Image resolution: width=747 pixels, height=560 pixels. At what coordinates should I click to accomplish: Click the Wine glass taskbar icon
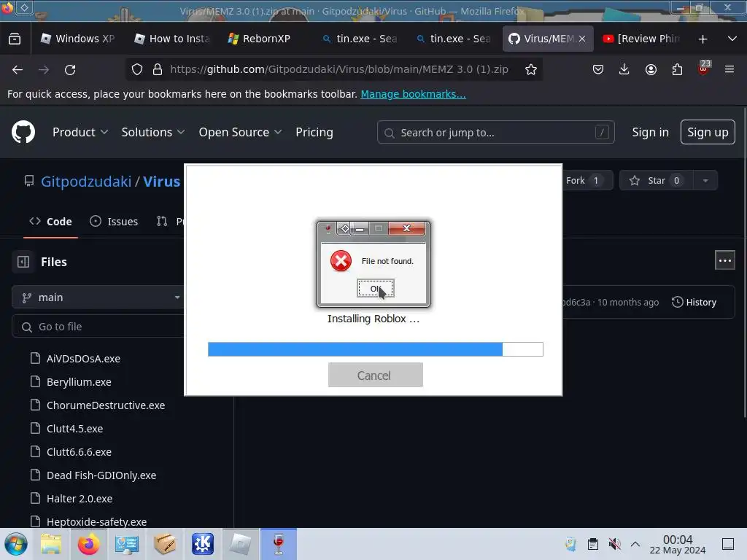click(x=278, y=544)
